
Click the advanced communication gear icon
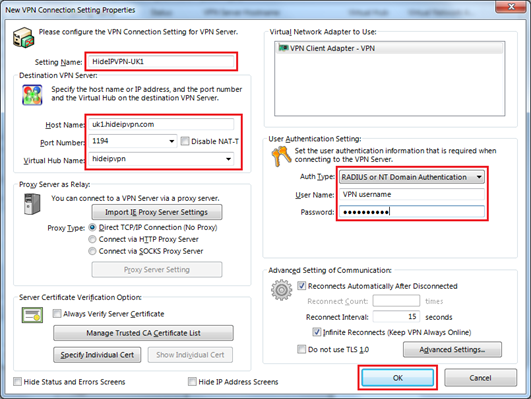point(281,290)
